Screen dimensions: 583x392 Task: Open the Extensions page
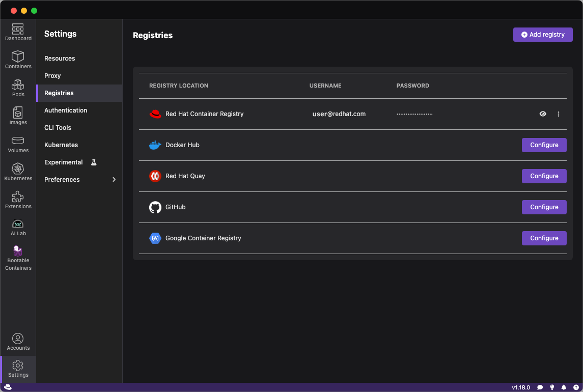(18, 200)
